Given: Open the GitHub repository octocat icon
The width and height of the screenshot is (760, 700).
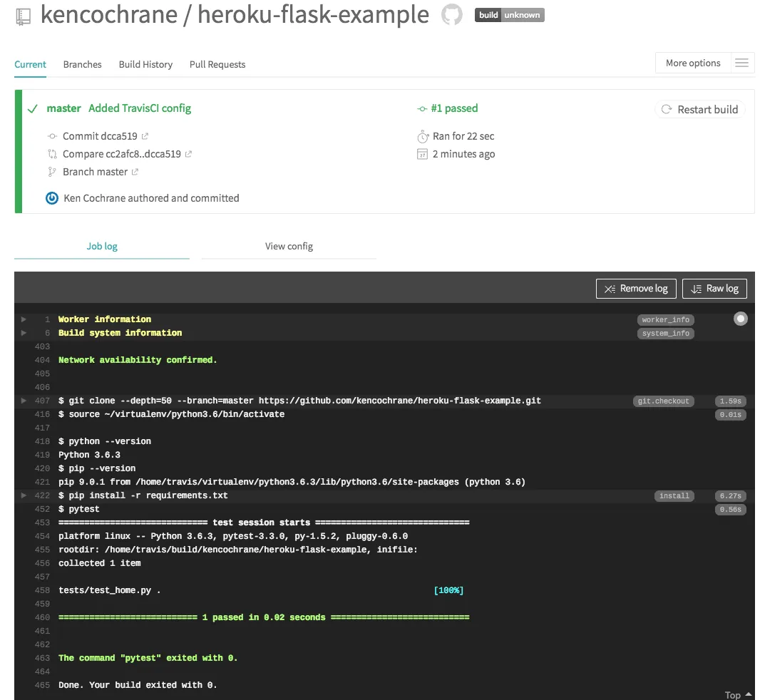Looking at the screenshot, I should [x=452, y=14].
